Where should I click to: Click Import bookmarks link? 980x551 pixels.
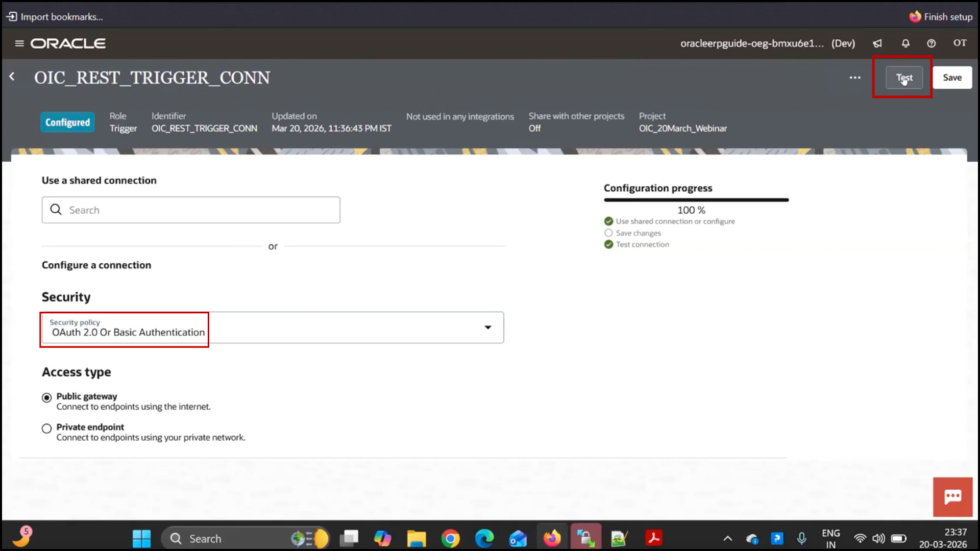point(55,17)
